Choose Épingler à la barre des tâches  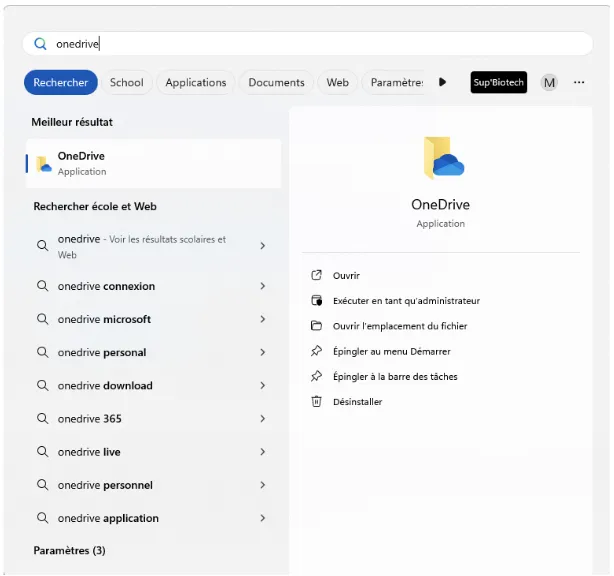pos(395,377)
